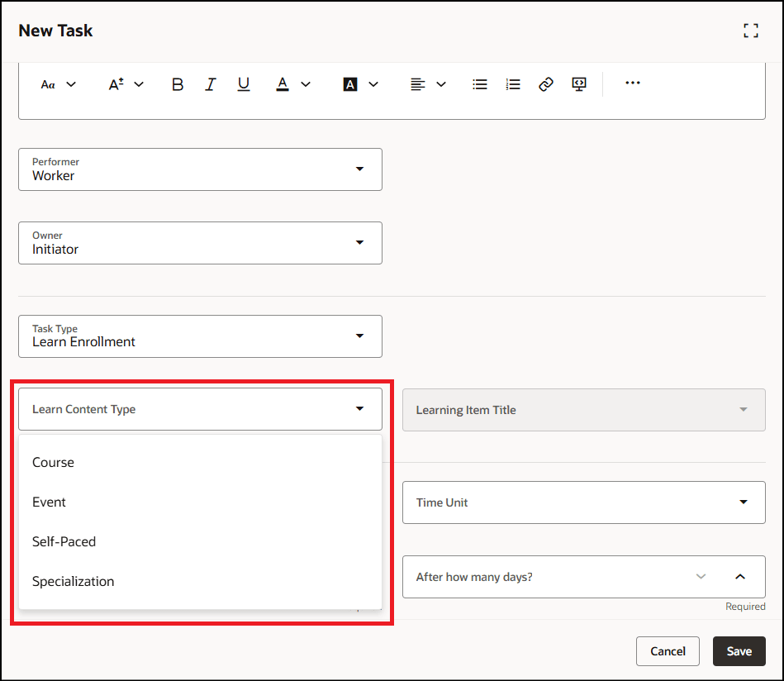Select Self-Paced from the dropdown list
The image size is (784, 681).
64,541
